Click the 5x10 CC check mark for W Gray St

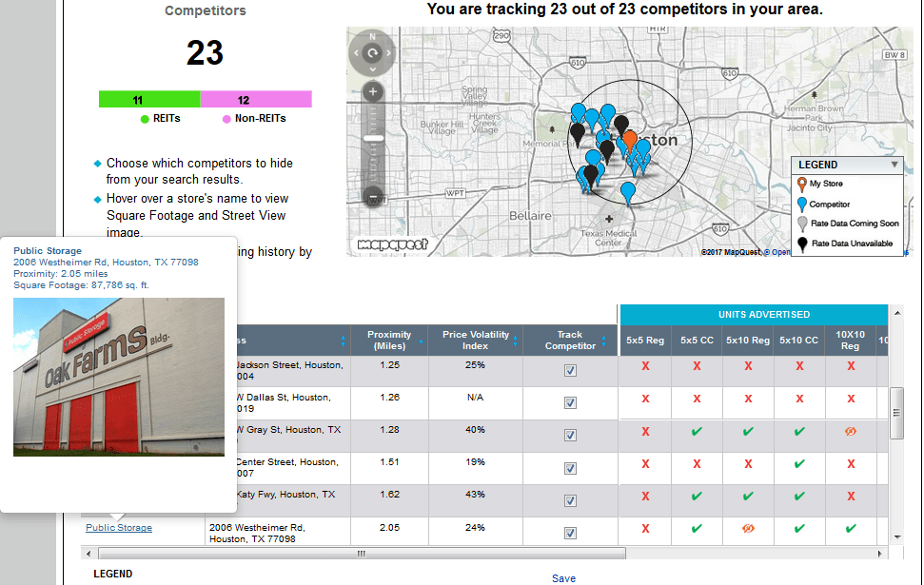(799, 431)
